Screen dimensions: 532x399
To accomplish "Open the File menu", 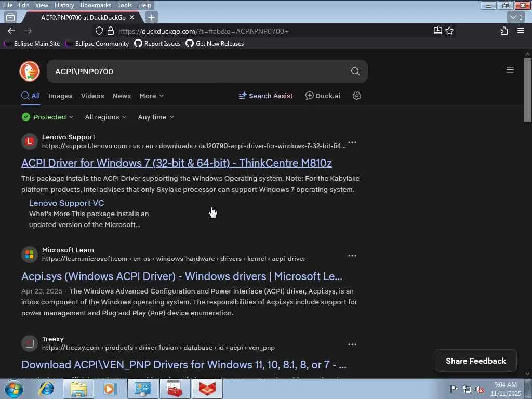I will [7, 5].
